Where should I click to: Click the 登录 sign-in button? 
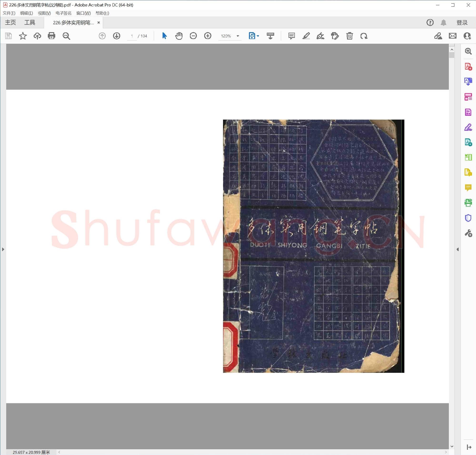click(x=462, y=23)
